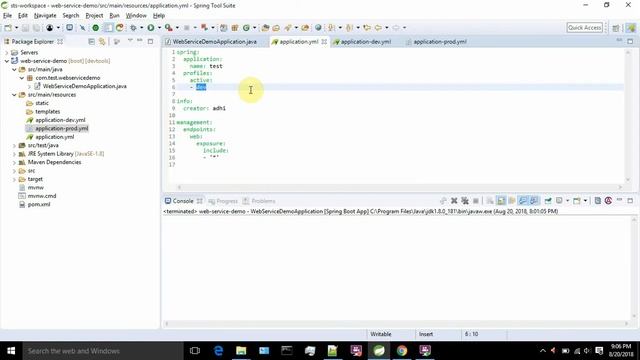
Task: Maximize the editor area
Action: (630, 41)
